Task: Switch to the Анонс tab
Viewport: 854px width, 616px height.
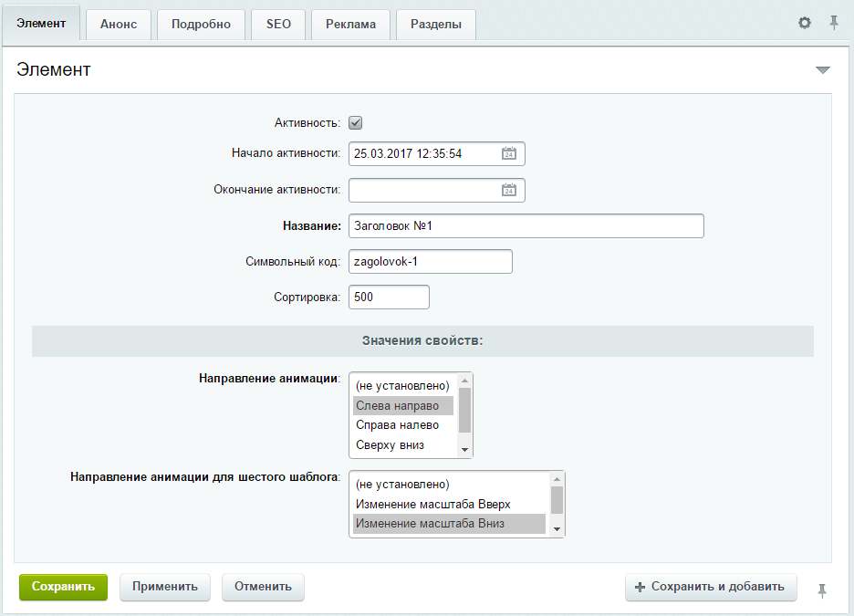Action: [x=119, y=25]
